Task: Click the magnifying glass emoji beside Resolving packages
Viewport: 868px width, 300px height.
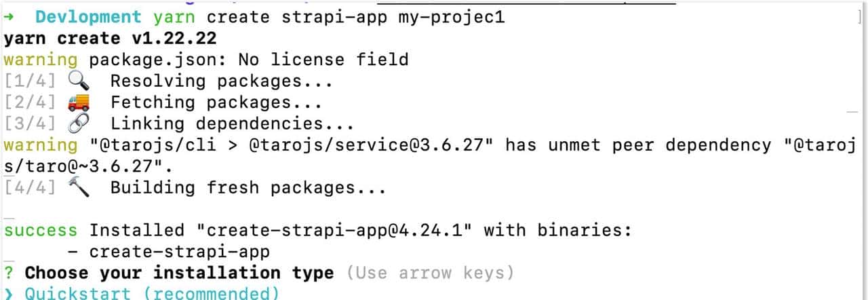Action: (79, 81)
